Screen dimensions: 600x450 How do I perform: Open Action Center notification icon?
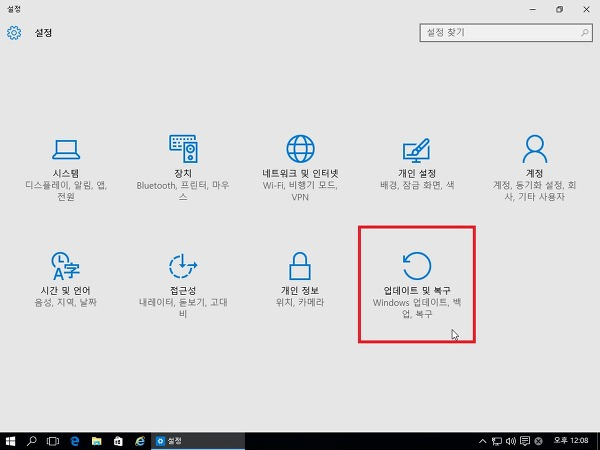(525, 441)
